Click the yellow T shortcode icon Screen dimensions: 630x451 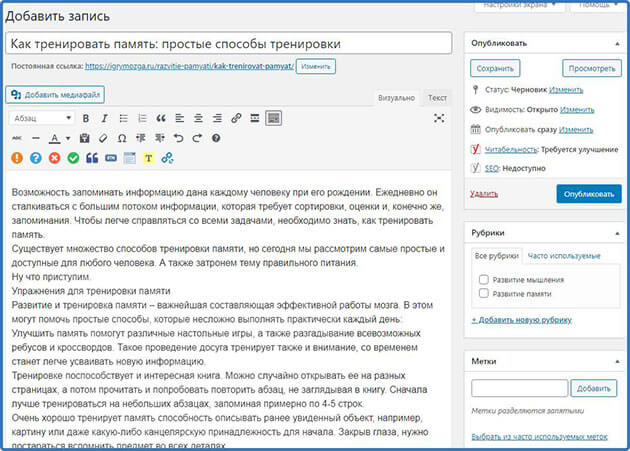point(149,158)
